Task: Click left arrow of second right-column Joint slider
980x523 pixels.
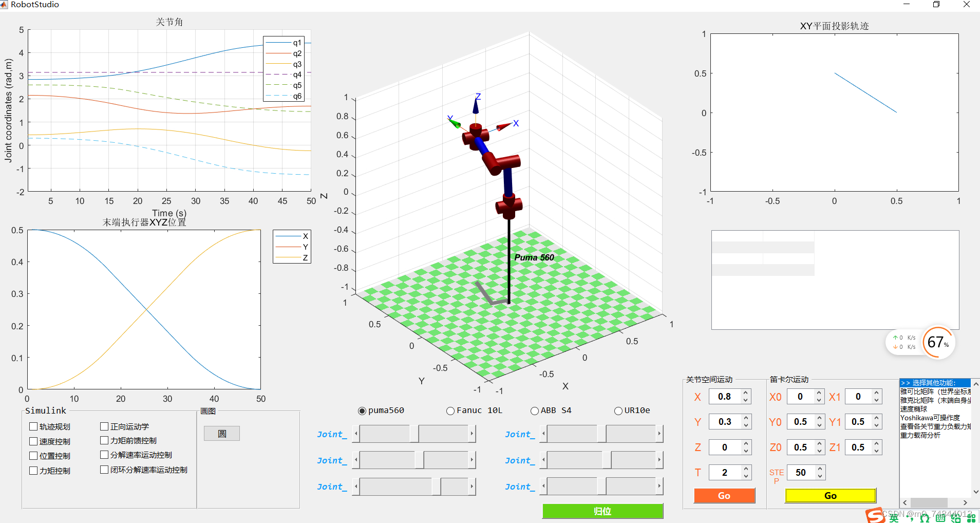Action: pos(543,460)
